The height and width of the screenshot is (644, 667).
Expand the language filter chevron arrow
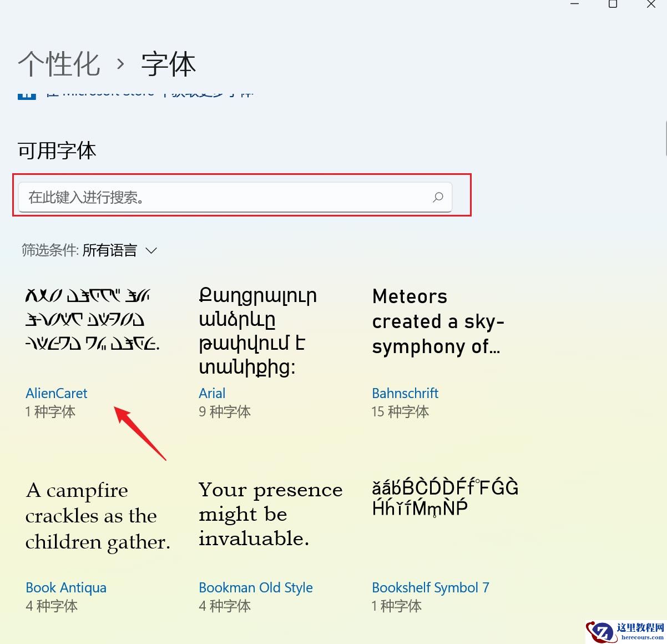coord(151,251)
